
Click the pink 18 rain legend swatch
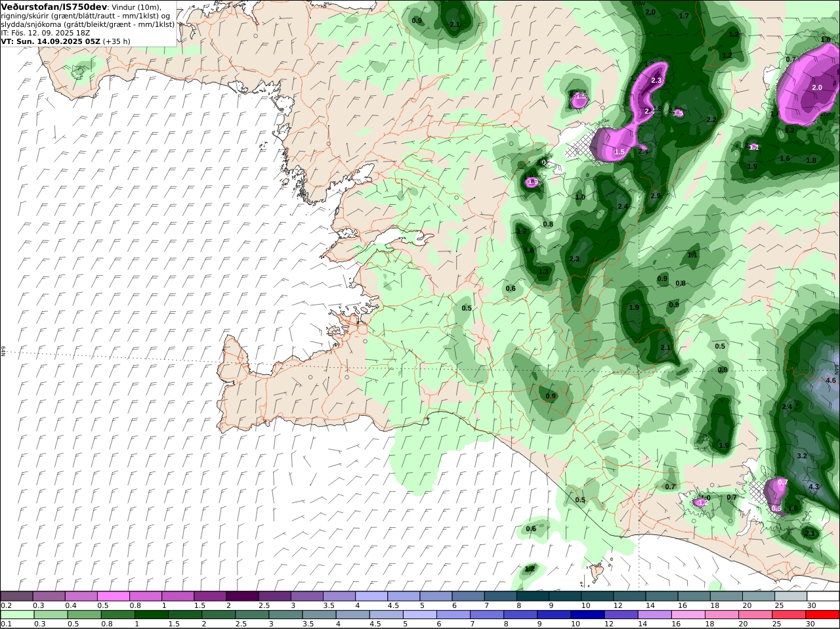click(x=722, y=615)
